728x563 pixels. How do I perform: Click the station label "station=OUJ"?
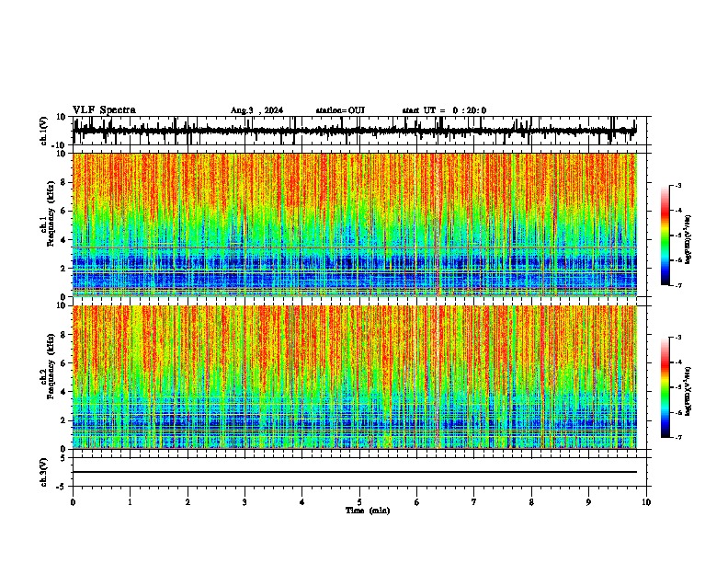click(340, 110)
